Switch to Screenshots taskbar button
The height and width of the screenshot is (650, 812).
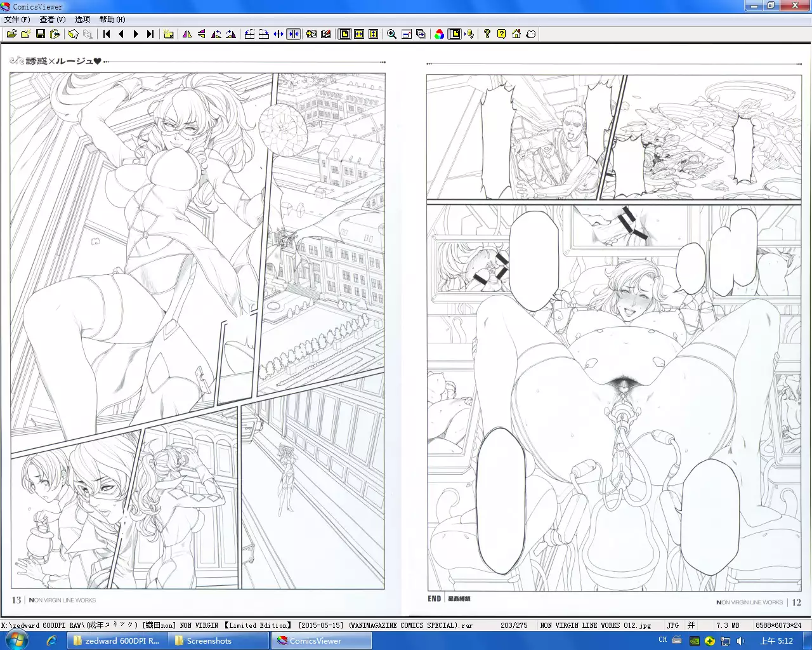[209, 640]
